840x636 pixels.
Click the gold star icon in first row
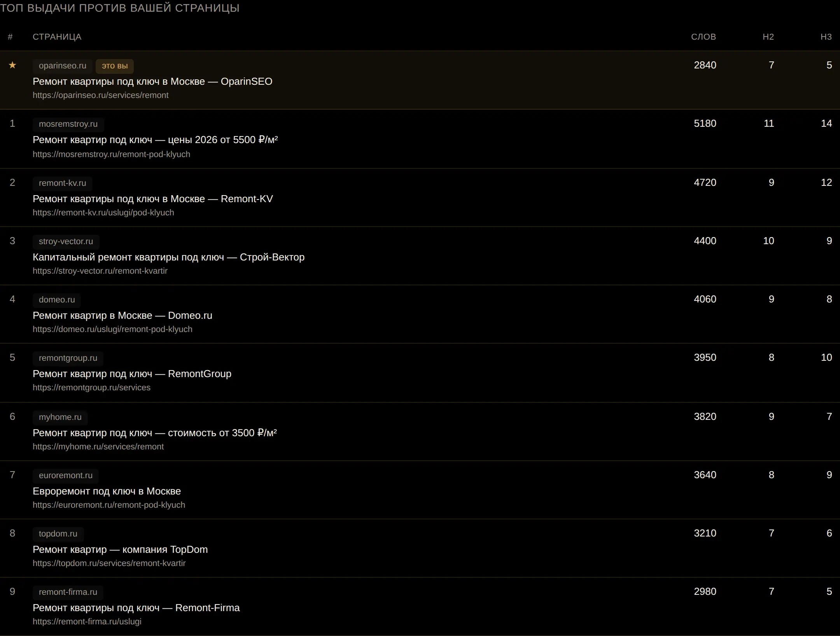click(12, 65)
